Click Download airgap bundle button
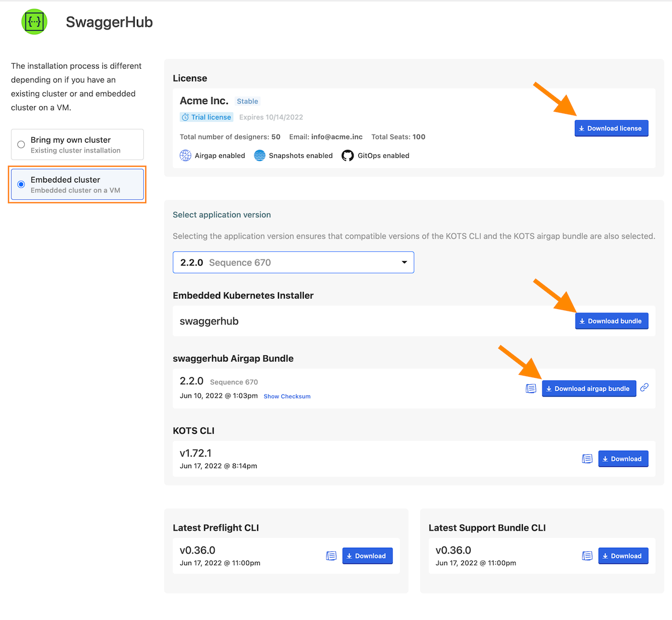The width and height of the screenshot is (672, 620). tap(588, 389)
